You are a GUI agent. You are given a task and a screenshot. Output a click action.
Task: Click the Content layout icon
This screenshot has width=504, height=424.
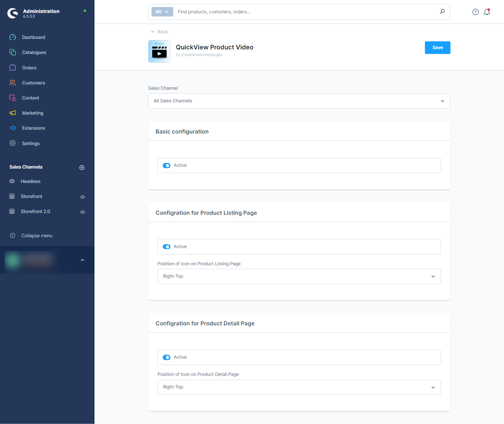pyautogui.click(x=13, y=98)
